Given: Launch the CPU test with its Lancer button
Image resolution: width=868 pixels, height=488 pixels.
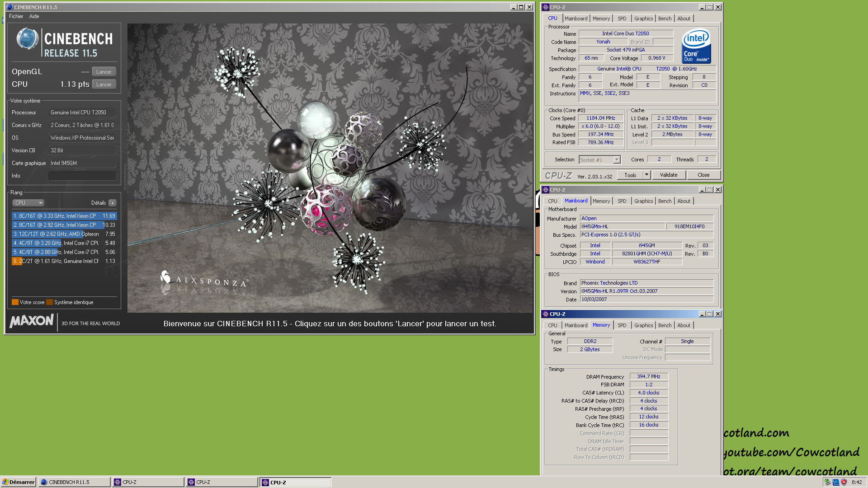Looking at the screenshot, I should [104, 84].
